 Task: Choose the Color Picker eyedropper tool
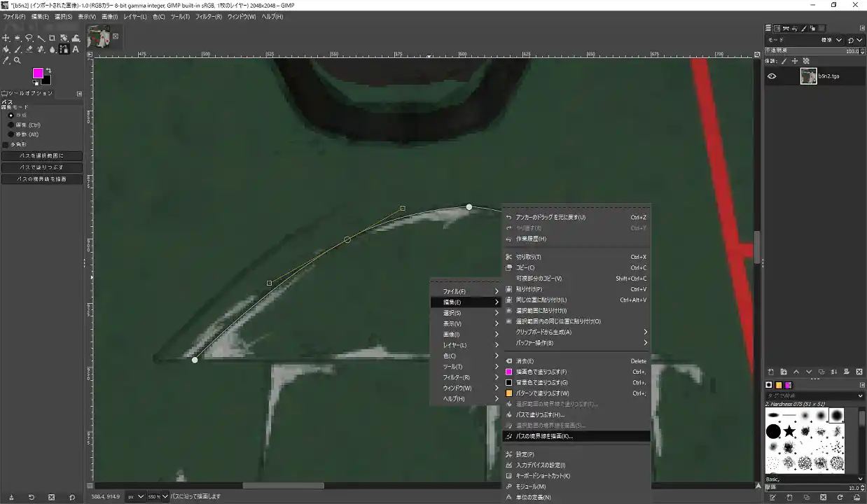point(6,61)
